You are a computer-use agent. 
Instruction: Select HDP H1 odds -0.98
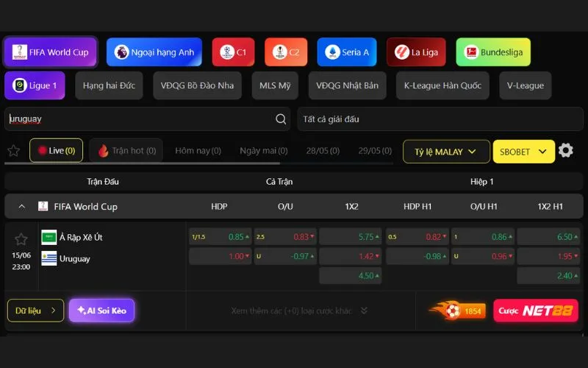[x=417, y=256]
